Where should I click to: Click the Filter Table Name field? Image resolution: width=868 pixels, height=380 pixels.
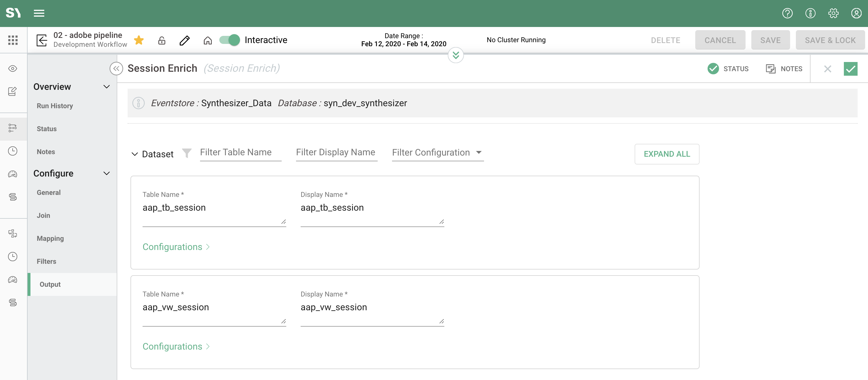(240, 152)
